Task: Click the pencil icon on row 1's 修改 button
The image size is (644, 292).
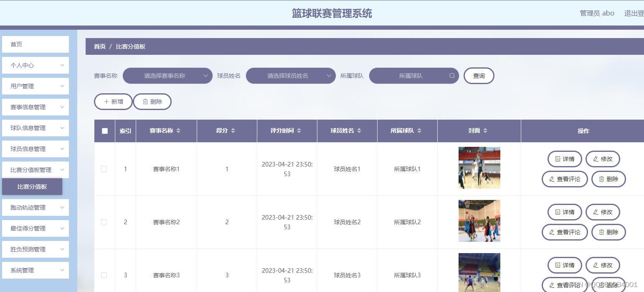Action: pos(595,159)
